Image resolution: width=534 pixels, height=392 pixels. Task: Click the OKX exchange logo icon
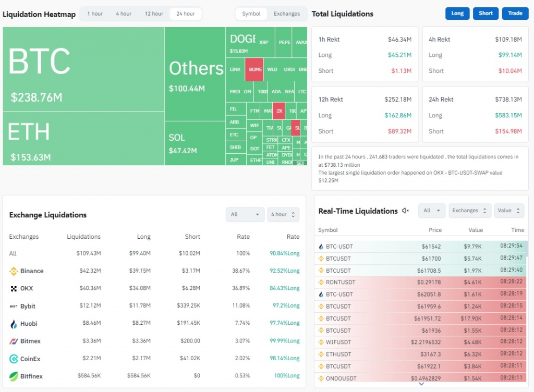tap(14, 289)
